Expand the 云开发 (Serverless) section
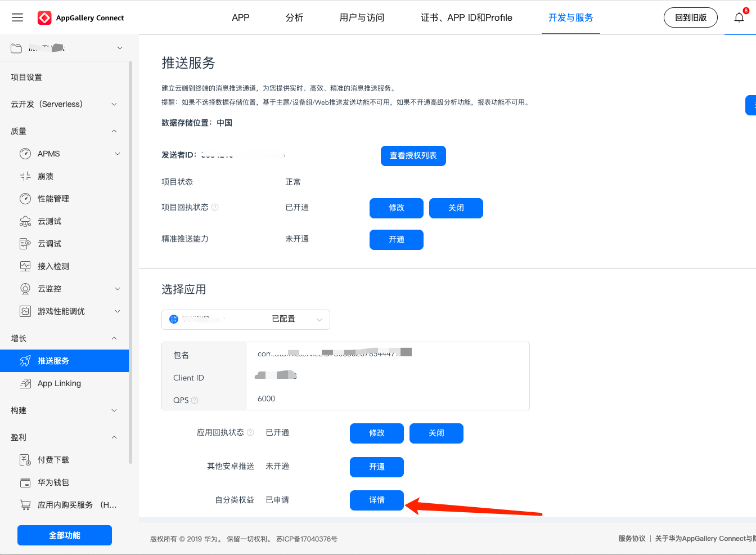This screenshot has width=756, height=555. coord(114,104)
